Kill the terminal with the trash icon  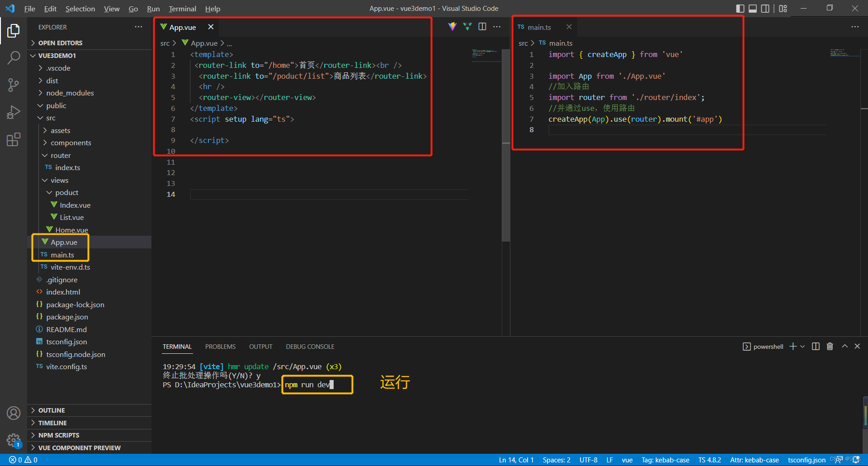830,346
